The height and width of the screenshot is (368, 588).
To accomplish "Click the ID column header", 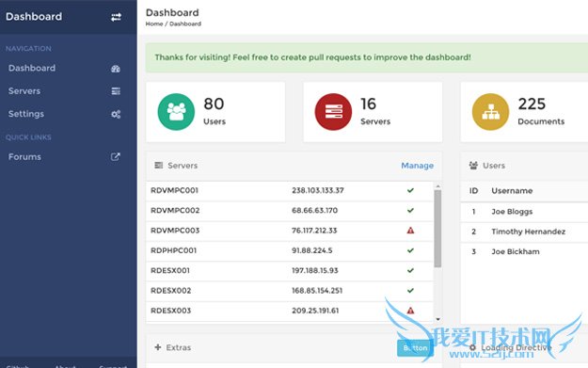I will [473, 191].
